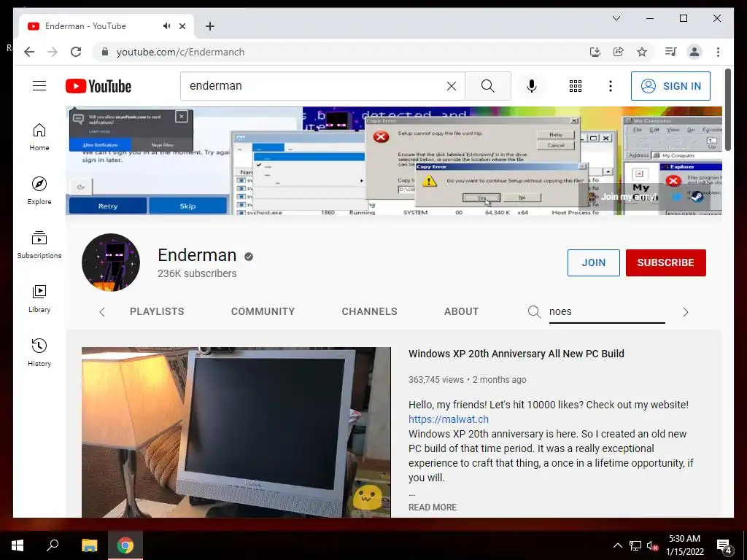Open Explore in sidebar
The height and width of the screenshot is (560, 747).
[x=39, y=191]
